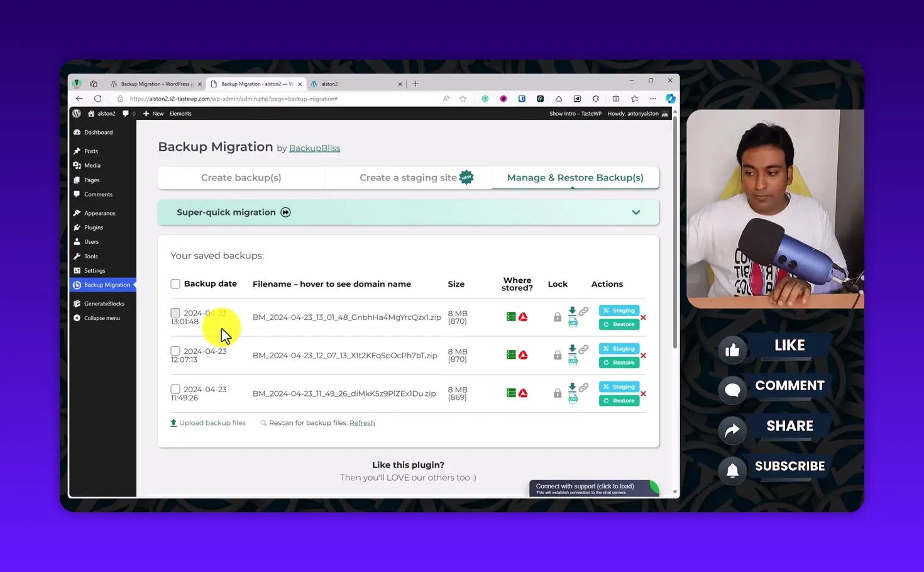Select the 2024-04-23 12:07:13 backup checkbox
Image resolution: width=924 pixels, height=572 pixels.
pyautogui.click(x=175, y=351)
